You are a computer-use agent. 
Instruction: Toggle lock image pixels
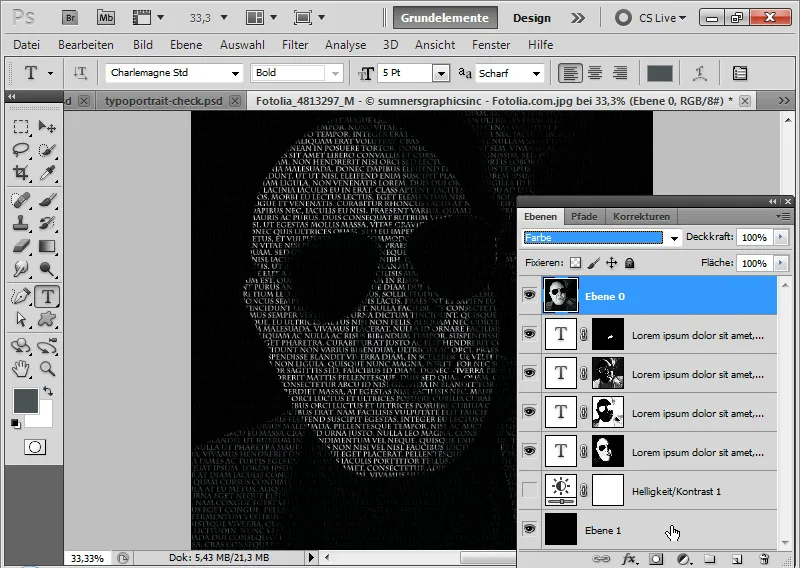[593, 263]
